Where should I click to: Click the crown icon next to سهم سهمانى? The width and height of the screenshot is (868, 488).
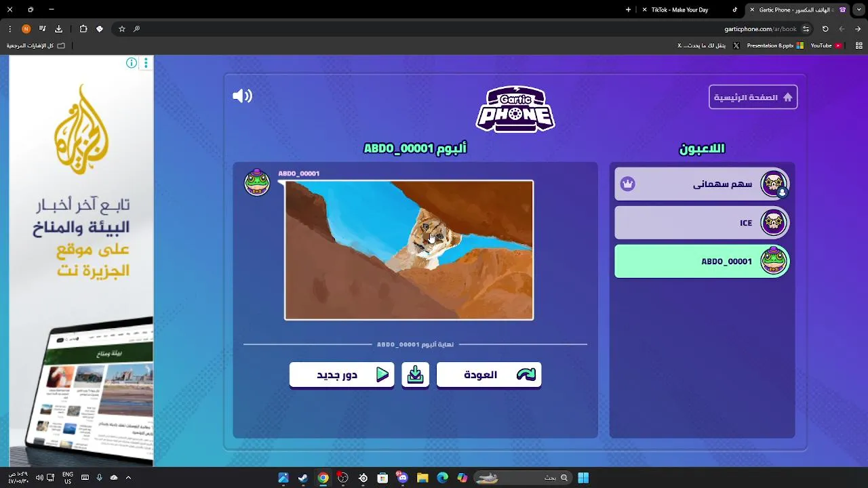628,184
